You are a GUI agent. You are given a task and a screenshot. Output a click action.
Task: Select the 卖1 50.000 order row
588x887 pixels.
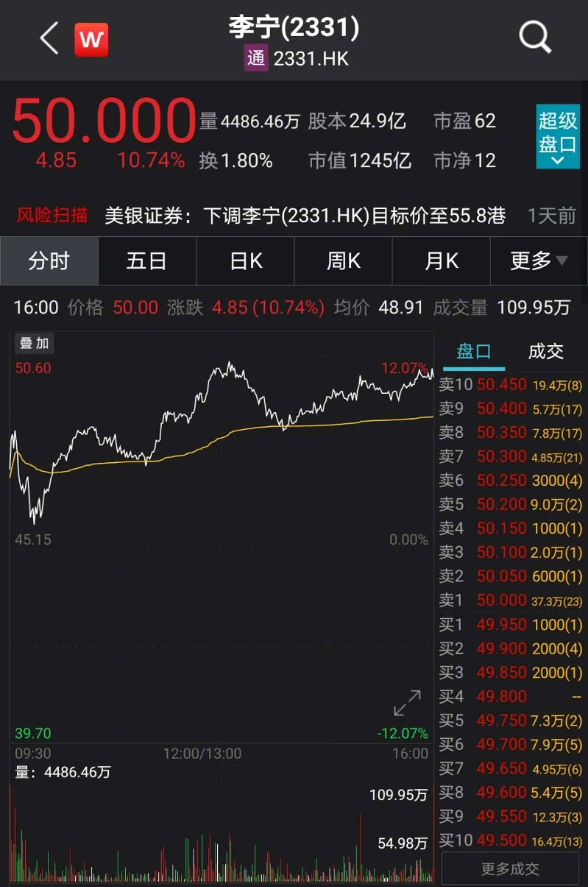point(511,600)
